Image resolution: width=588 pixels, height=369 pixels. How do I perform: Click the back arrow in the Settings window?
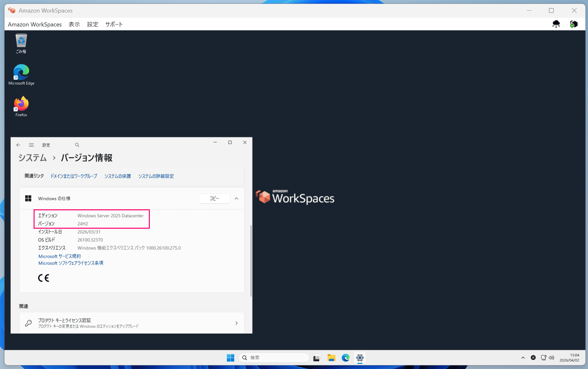18,145
